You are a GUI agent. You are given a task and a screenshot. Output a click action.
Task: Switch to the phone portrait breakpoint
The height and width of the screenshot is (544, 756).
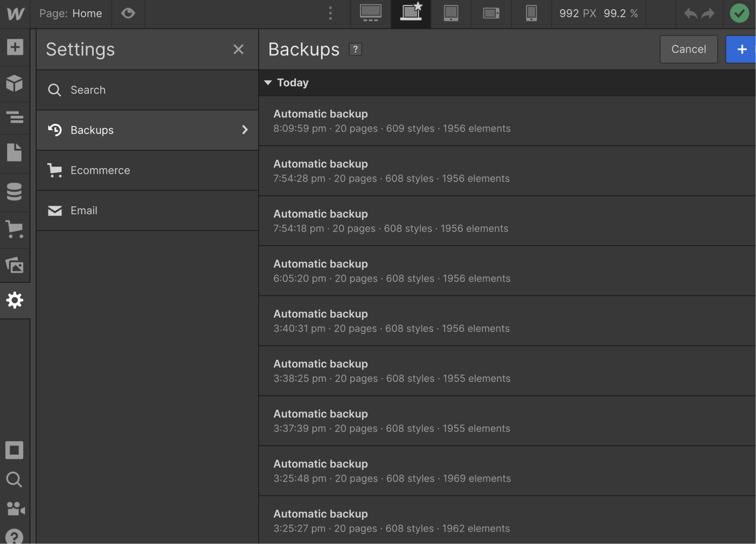click(x=531, y=14)
